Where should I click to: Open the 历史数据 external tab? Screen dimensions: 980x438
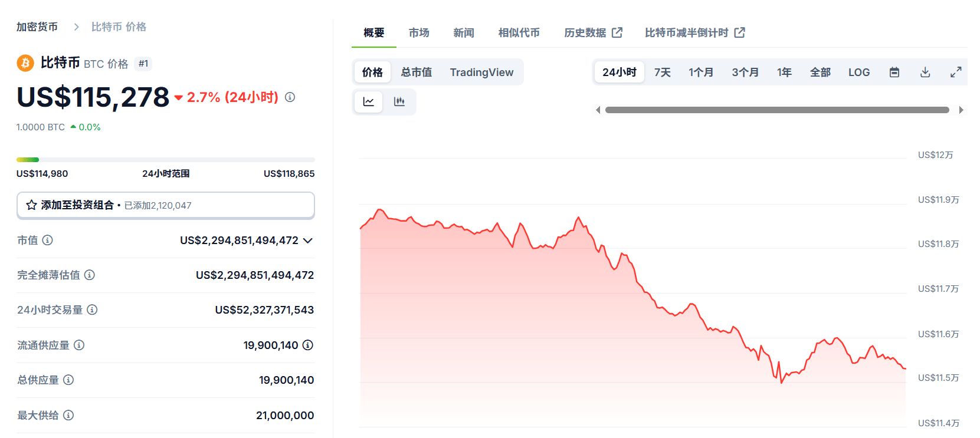click(x=593, y=32)
